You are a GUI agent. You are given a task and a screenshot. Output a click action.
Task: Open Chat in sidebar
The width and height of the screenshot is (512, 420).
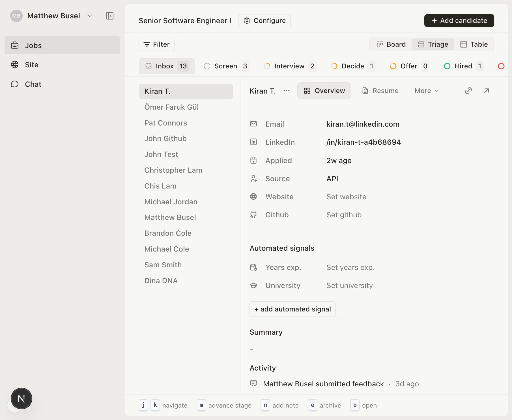[62, 84]
